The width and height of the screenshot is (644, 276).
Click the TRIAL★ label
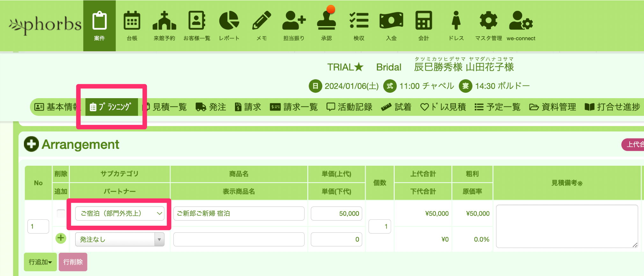coord(345,67)
